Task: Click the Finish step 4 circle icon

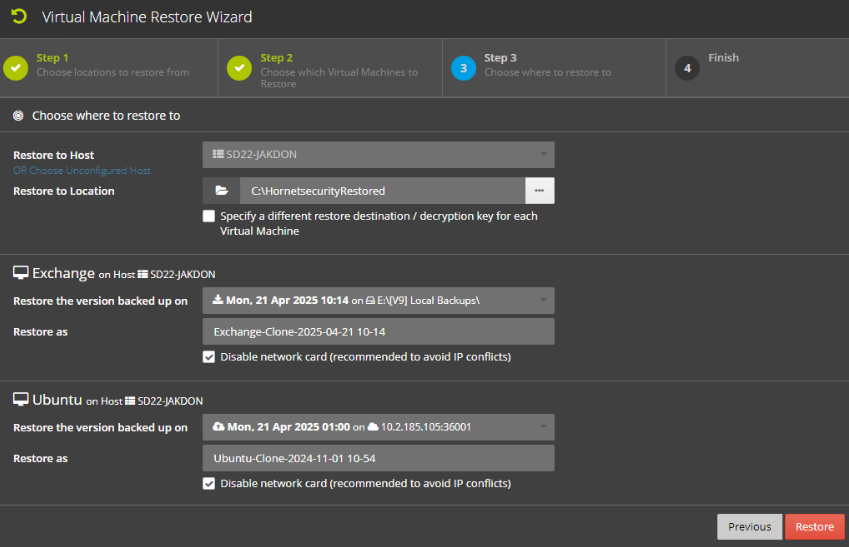Action: coord(686,68)
